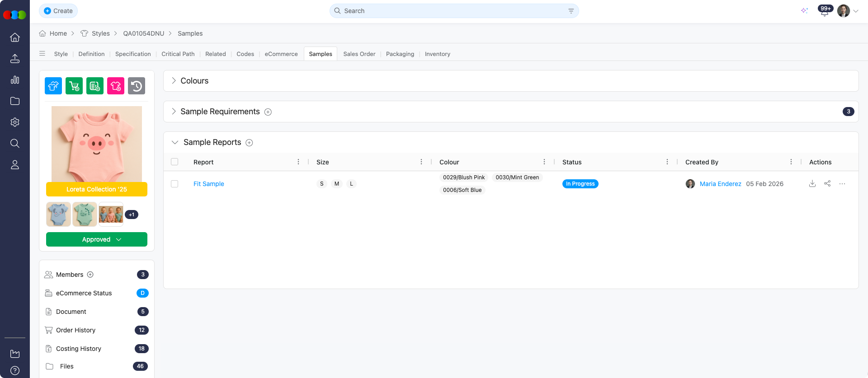Tick the select-all checkbox in Report header
The height and width of the screenshot is (378, 868).
point(175,162)
